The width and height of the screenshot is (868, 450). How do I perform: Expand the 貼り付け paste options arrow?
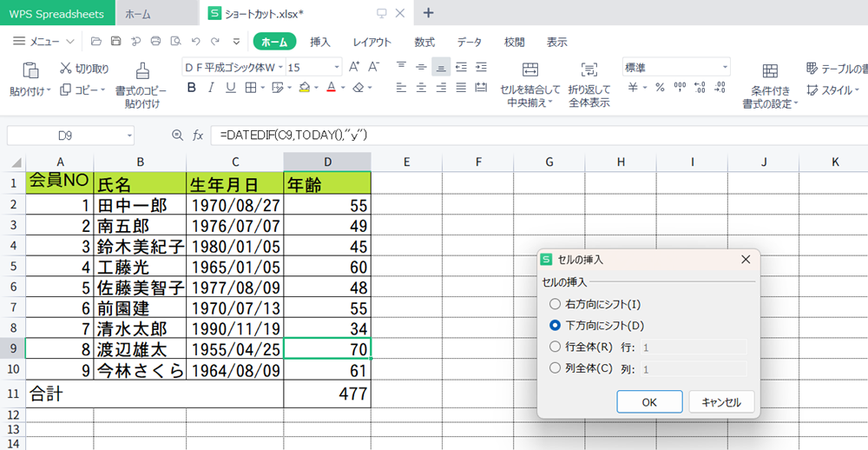pyautogui.click(x=48, y=90)
